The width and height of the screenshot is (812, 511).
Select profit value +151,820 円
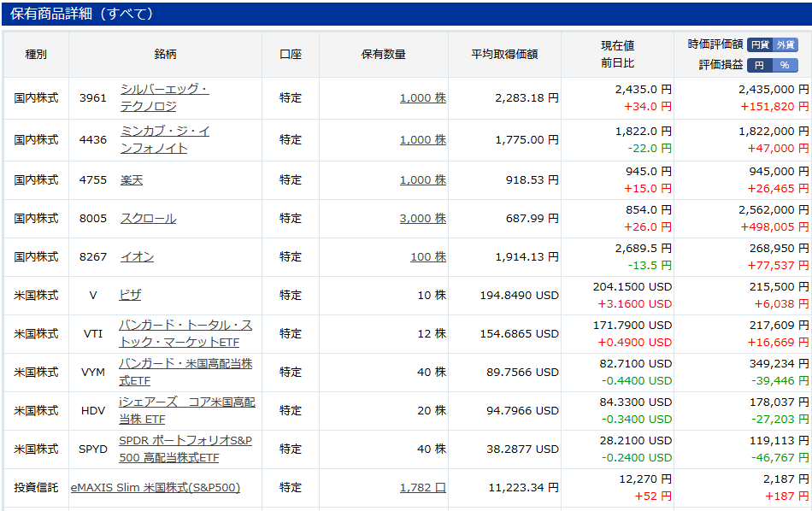(x=774, y=106)
